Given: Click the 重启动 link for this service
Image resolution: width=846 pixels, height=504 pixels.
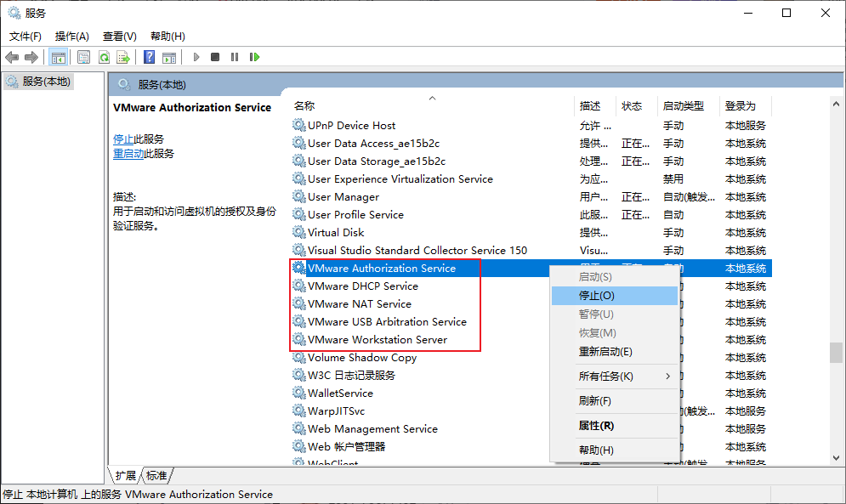Looking at the screenshot, I should 128,154.
